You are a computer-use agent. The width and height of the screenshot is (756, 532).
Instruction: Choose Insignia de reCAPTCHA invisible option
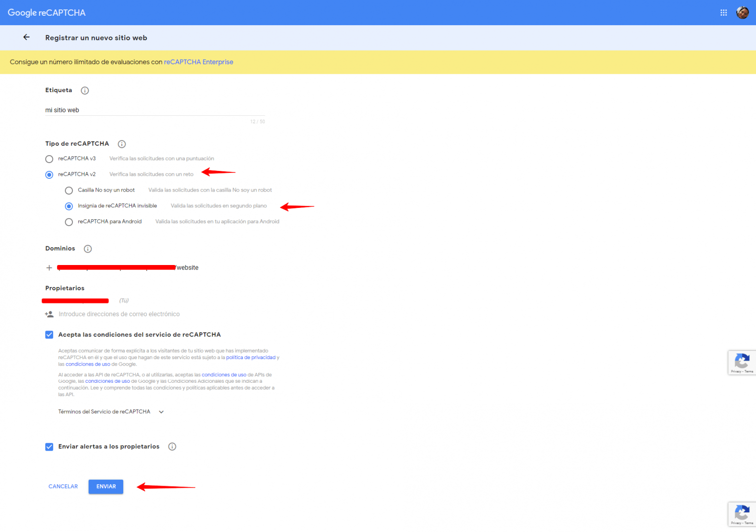point(69,206)
